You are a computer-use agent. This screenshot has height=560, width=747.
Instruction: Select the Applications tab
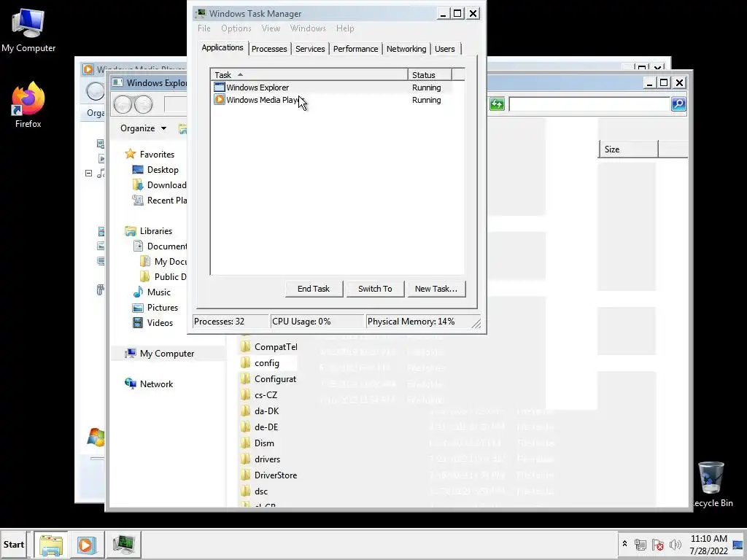[x=222, y=47]
